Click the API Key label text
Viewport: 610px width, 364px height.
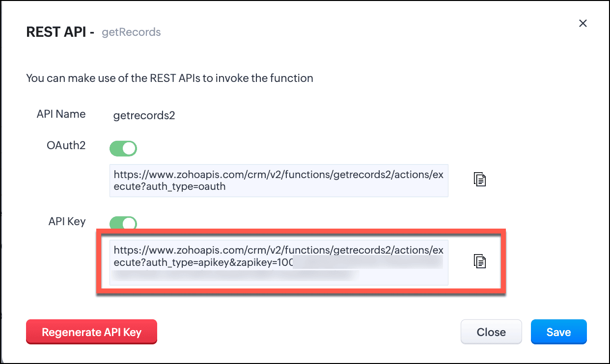point(67,221)
